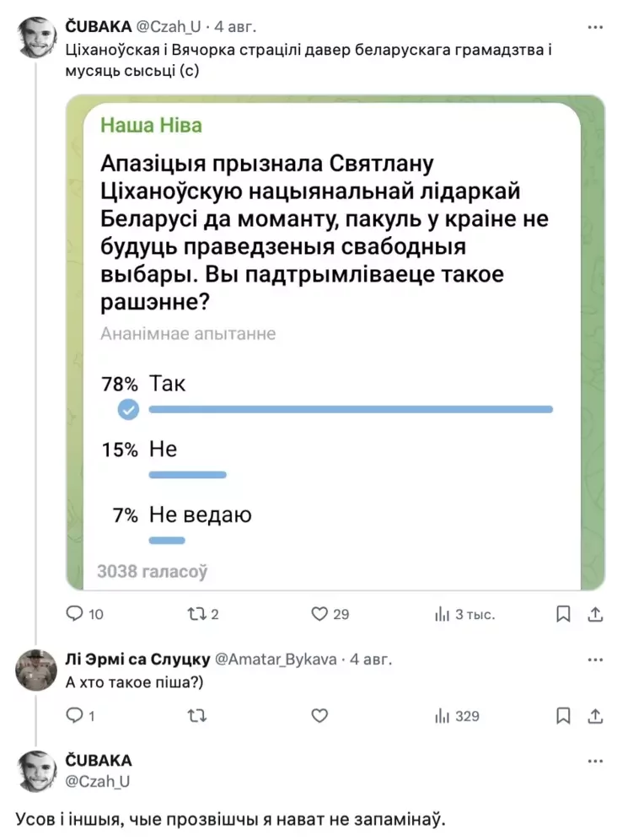Open the Наша Ніва poll screenshot image
Image resolution: width=617 pixels, height=840 pixels.
(x=335, y=343)
